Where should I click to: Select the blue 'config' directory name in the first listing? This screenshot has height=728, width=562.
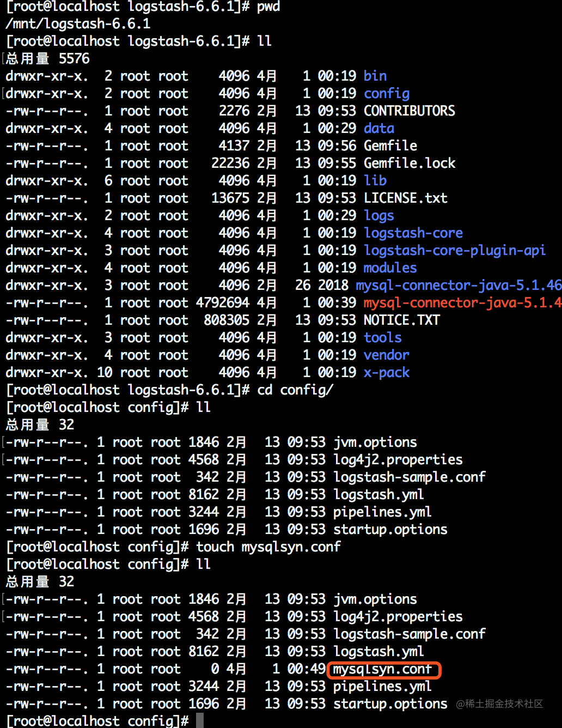click(x=387, y=94)
